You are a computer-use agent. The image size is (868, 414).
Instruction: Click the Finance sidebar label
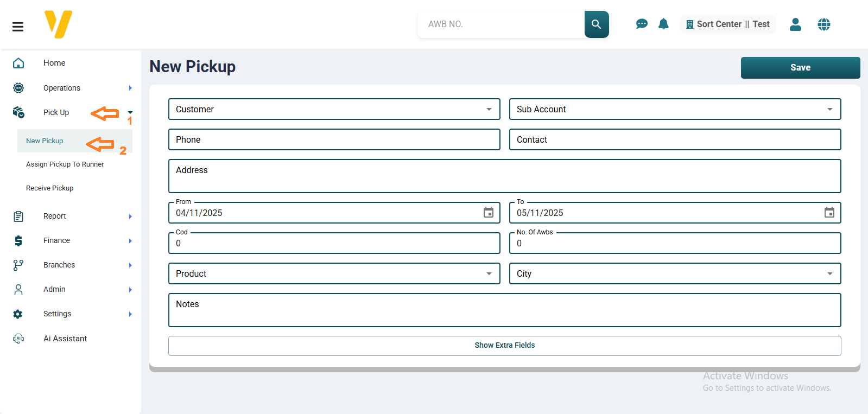pyautogui.click(x=57, y=241)
